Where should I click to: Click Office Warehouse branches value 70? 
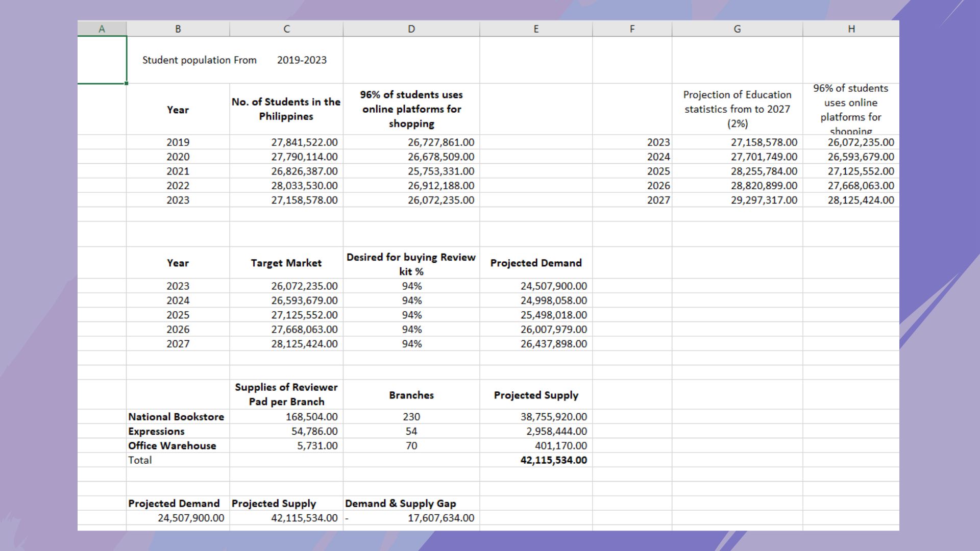(x=411, y=446)
